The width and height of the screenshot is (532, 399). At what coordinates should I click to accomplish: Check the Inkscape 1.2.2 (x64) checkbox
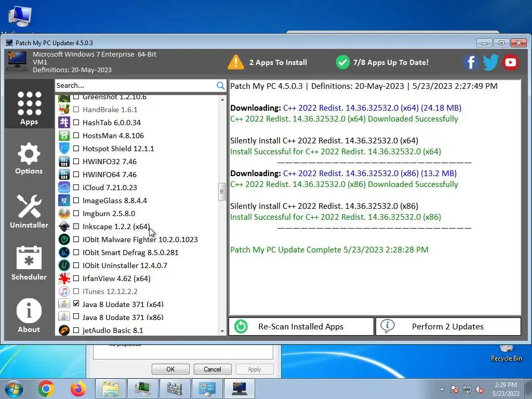76,227
